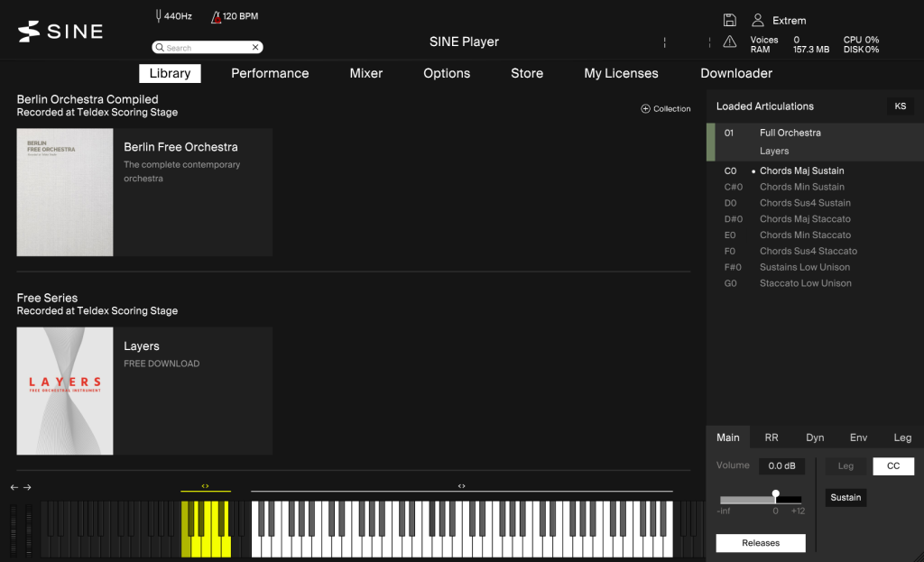Click the C#0 keyswitch label
The width and height of the screenshot is (924, 562).
click(733, 187)
